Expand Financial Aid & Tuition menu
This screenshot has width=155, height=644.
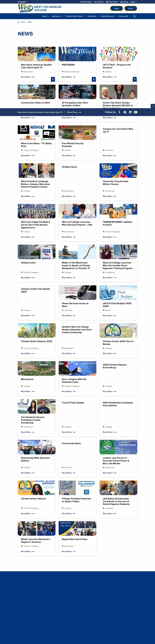point(75,16)
